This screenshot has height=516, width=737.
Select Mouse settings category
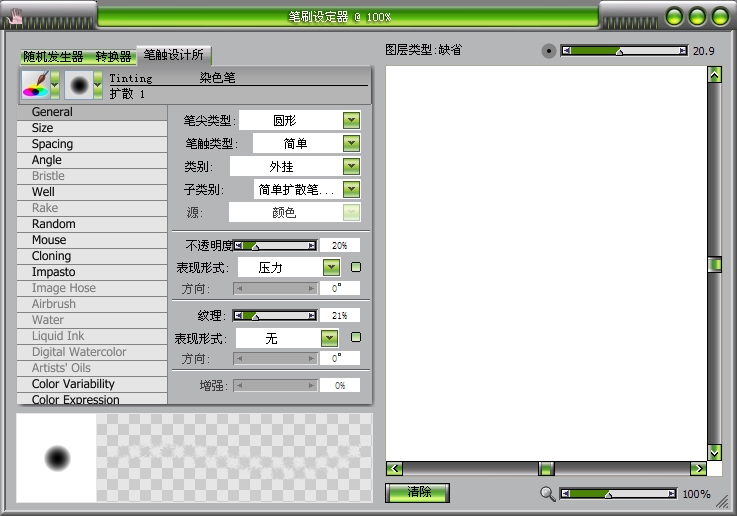(x=92, y=240)
